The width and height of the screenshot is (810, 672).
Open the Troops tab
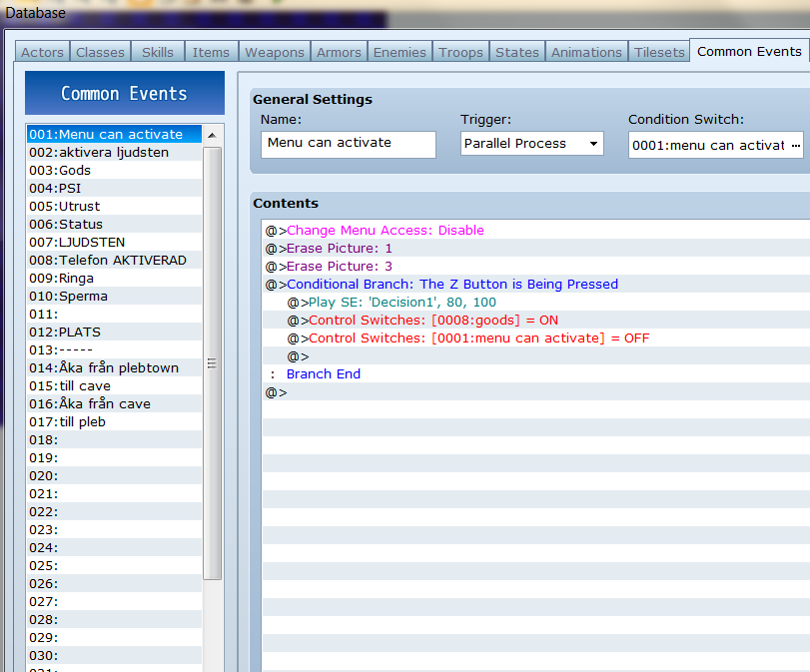point(460,52)
